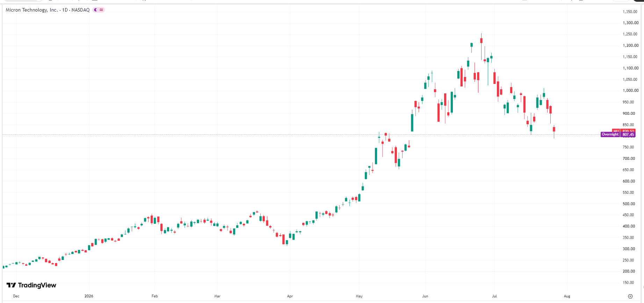Click the pink wavy data-status icon
This screenshot has width=644, height=303.
101,10
